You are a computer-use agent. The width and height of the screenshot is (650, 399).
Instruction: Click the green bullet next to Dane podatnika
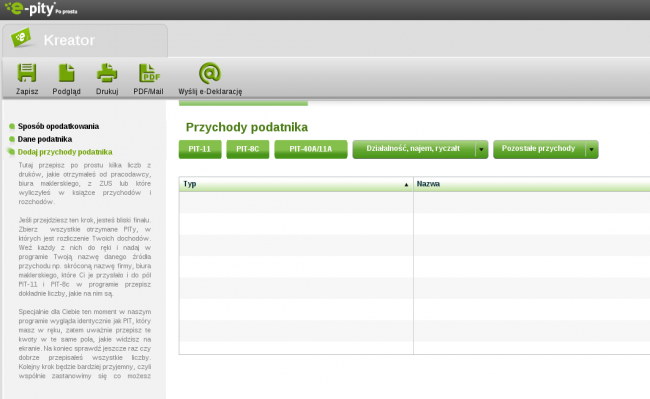click(12, 139)
